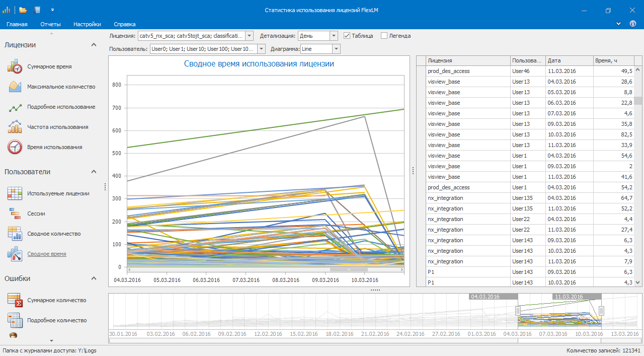The image size is (644, 356).
Task: Click the open folder icon in title bar
Action: tap(23, 10)
